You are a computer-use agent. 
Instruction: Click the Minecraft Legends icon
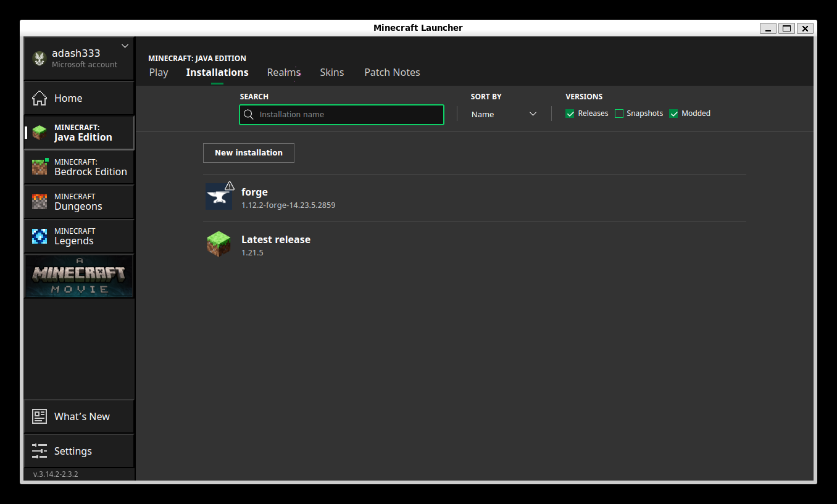point(40,236)
